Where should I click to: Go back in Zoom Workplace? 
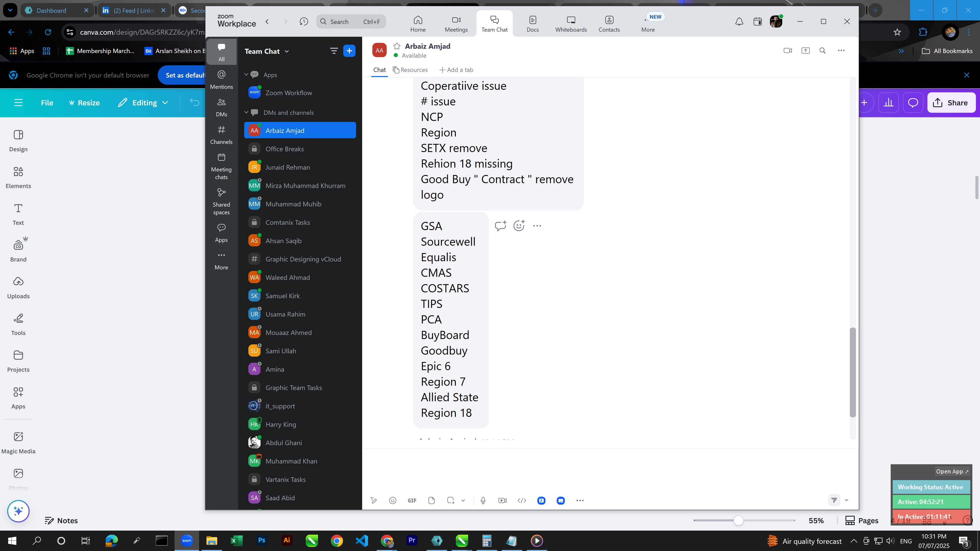pyautogui.click(x=267, y=22)
